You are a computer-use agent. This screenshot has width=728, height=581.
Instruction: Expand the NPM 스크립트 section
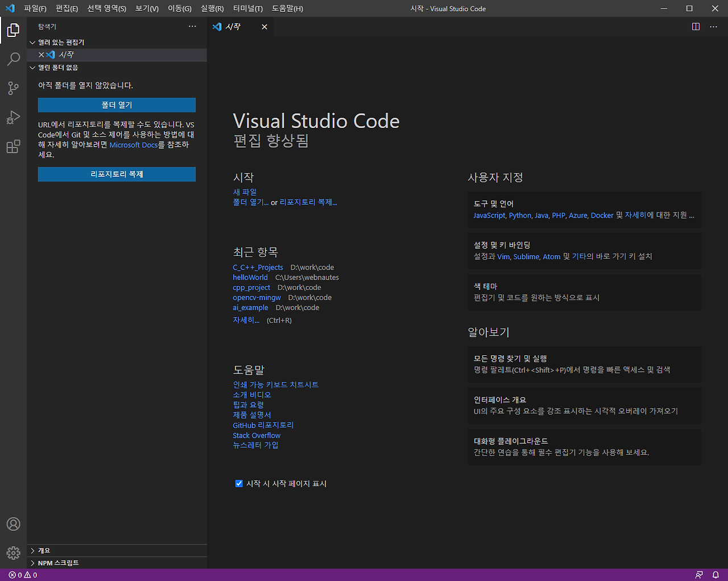pyautogui.click(x=117, y=563)
